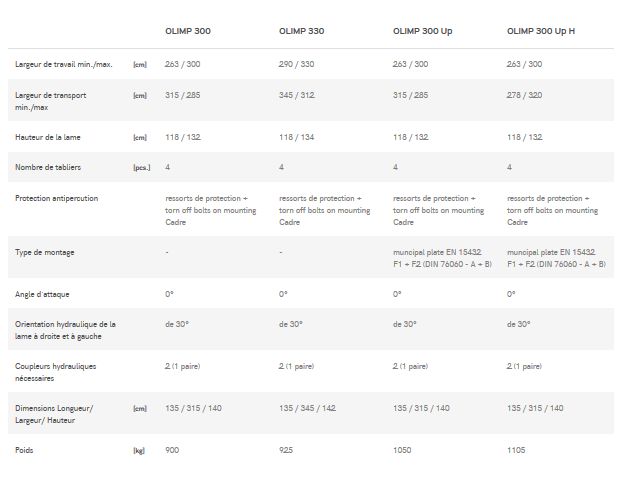Select the Poids row label
The width and height of the screenshot is (630, 477).
click(x=26, y=451)
